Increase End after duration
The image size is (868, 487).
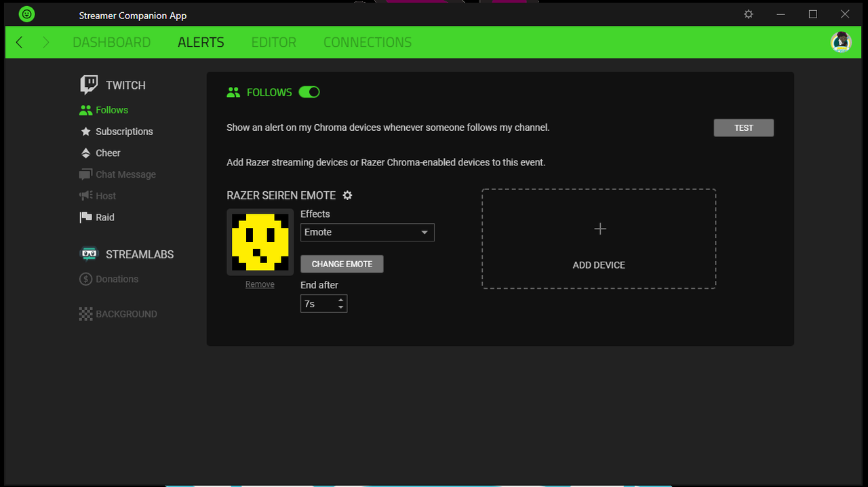pos(340,299)
